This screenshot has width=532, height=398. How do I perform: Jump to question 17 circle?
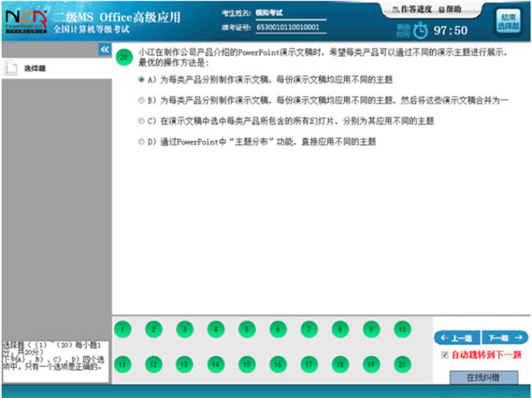click(309, 364)
